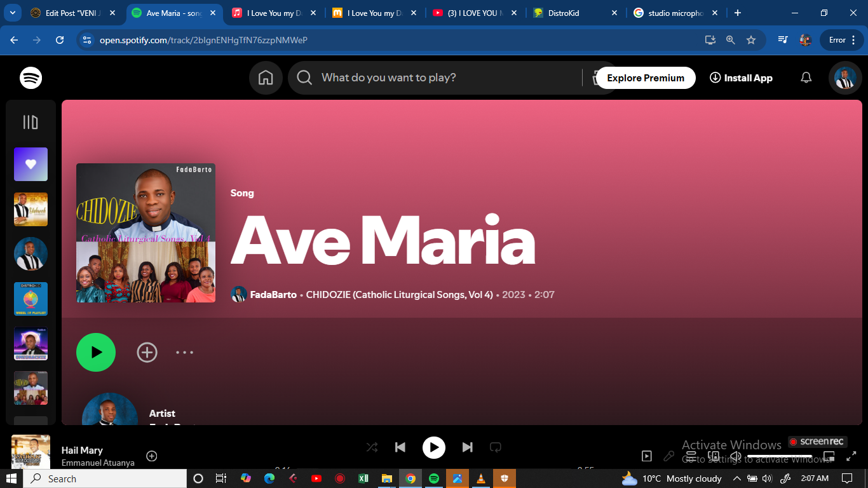Open Excel from the taskbar
The image size is (868, 488).
[x=363, y=478]
